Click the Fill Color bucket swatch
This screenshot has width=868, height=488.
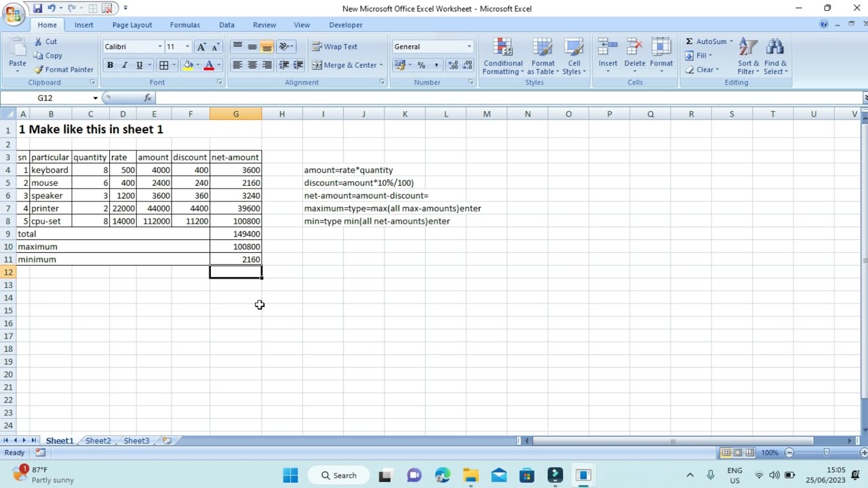(x=188, y=65)
